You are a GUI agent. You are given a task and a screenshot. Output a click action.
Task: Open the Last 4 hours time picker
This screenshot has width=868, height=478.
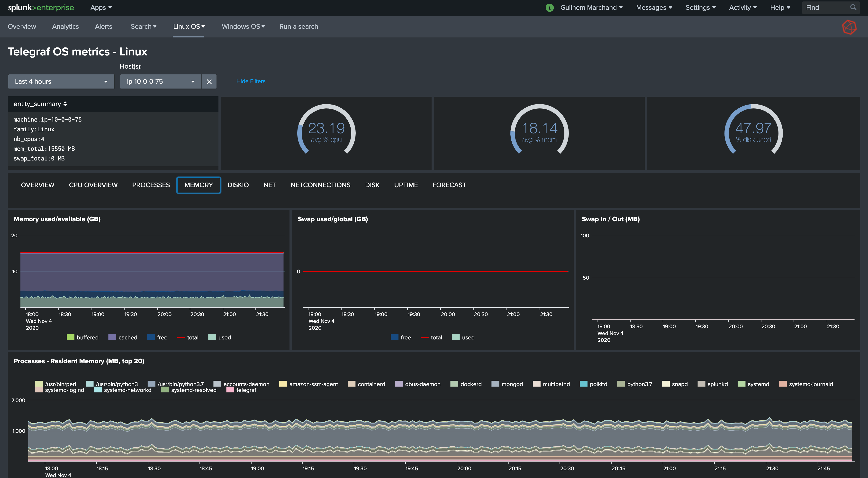61,81
